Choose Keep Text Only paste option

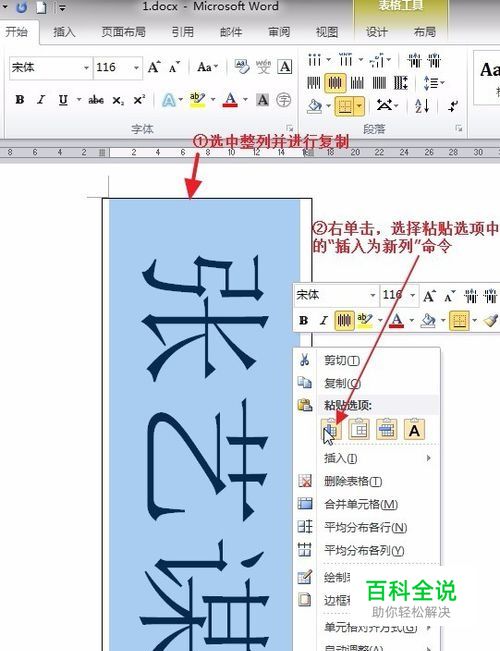pos(414,429)
